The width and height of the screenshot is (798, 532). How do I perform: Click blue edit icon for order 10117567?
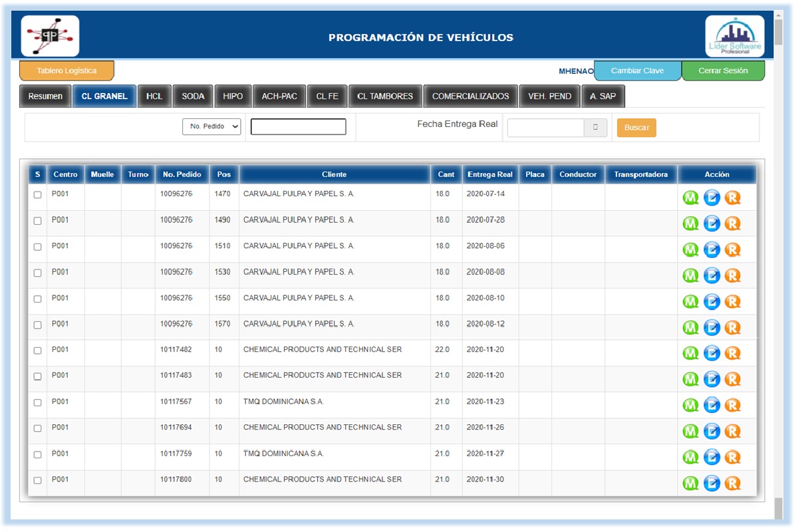pos(712,405)
